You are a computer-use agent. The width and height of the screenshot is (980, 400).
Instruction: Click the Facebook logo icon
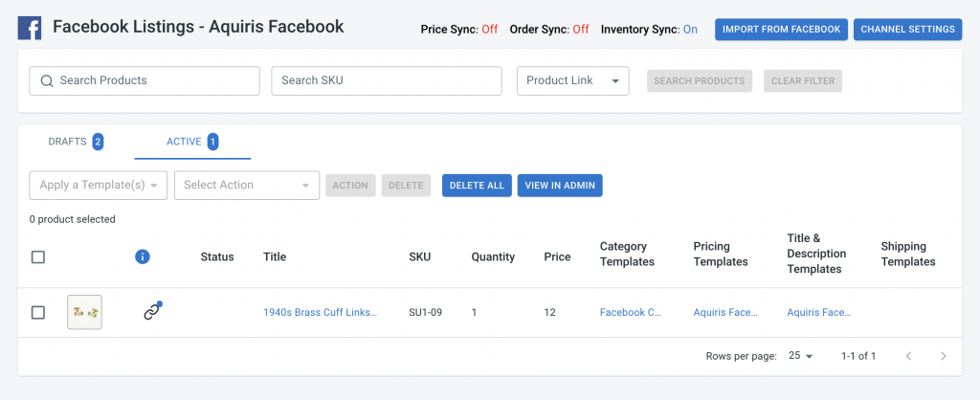[x=30, y=28]
